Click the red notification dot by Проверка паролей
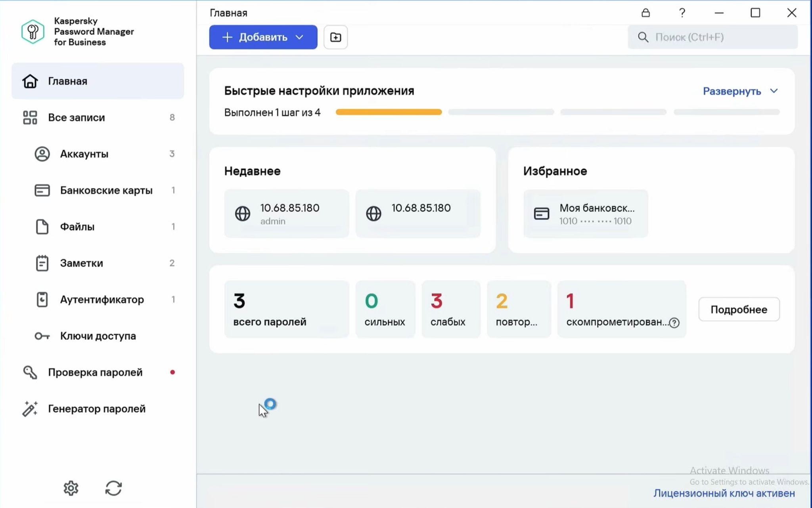This screenshot has height=508, width=812. [172, 372]
